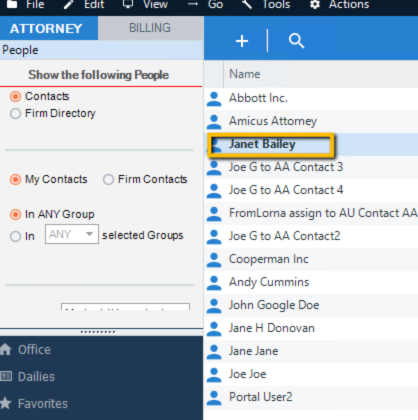Click the person icon beside Joe G to AA Contact2
This screenshot has width=418, height=420.
click(x=214, y=237)
